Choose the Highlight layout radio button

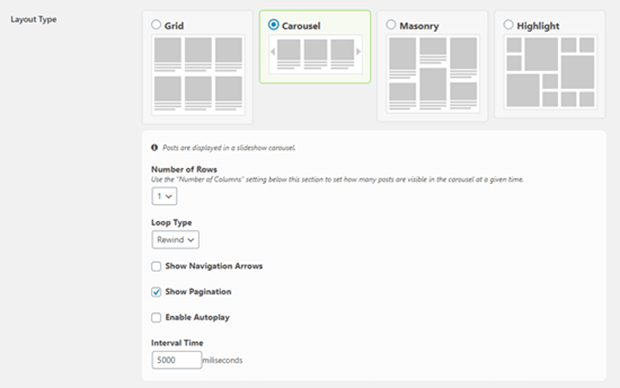tap(508, 25)
